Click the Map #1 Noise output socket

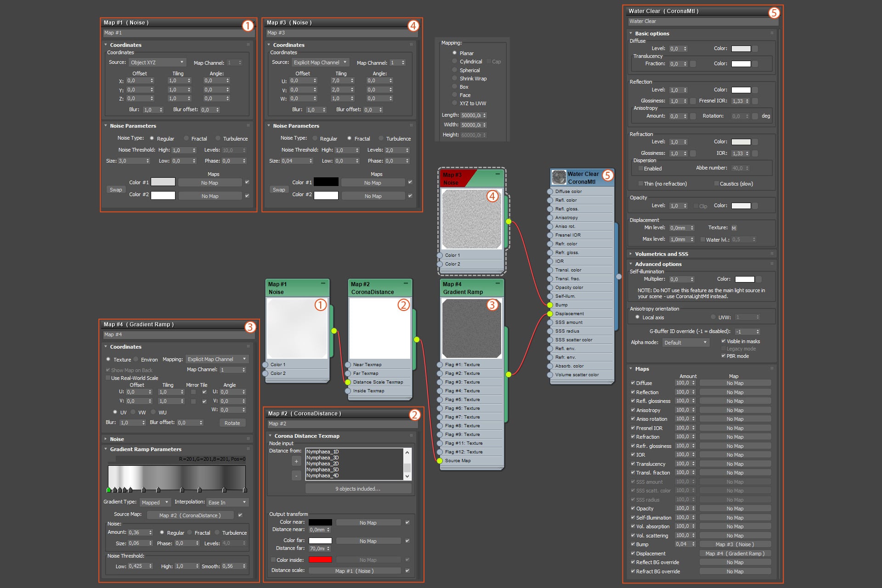click(x=334, y=331)
